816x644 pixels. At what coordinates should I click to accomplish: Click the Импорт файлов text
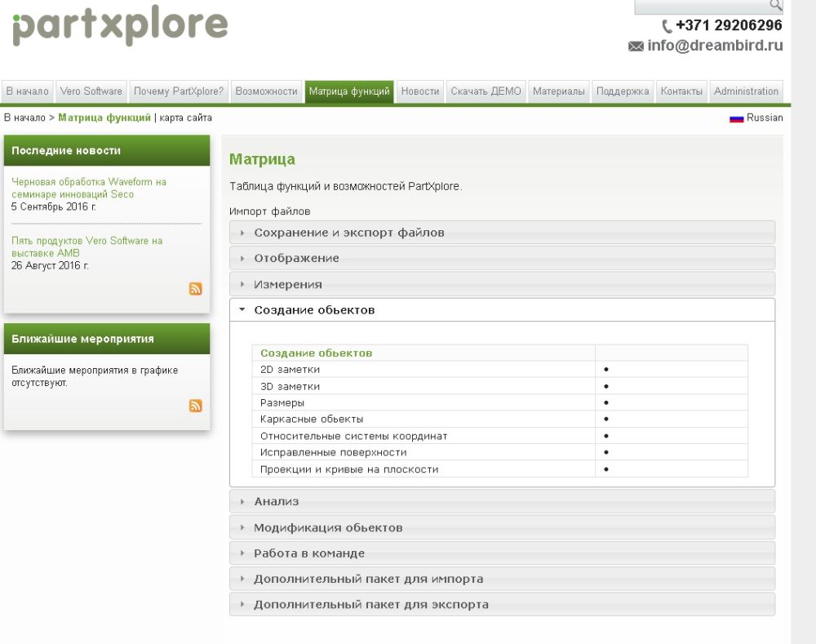pos(269,211)
